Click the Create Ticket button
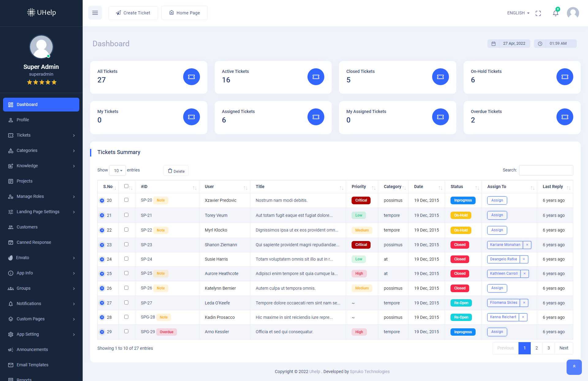This screenshot has width=588, height=381. pyautogui.click(x=133, y=13)
